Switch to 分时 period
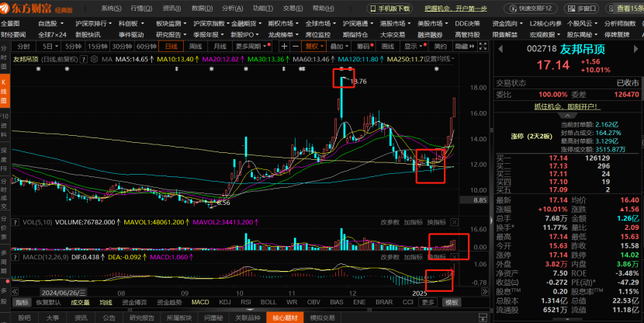This screenshot has height=323, width=644. pyautogui.click(x=24, y=47)
